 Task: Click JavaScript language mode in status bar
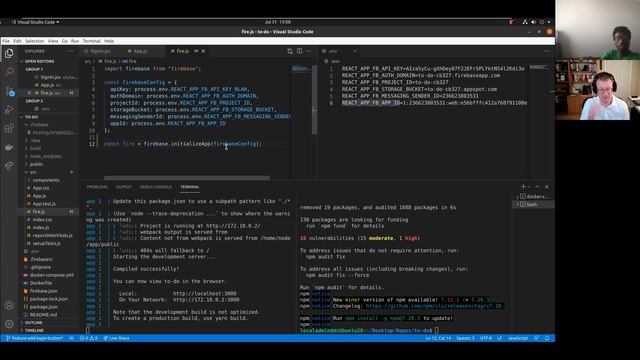click(x=518, y=338)
